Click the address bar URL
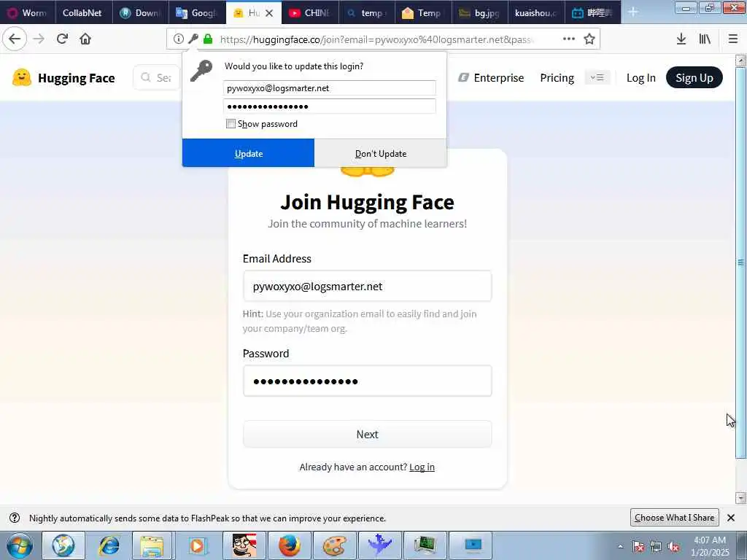 [x=376, y=39]
